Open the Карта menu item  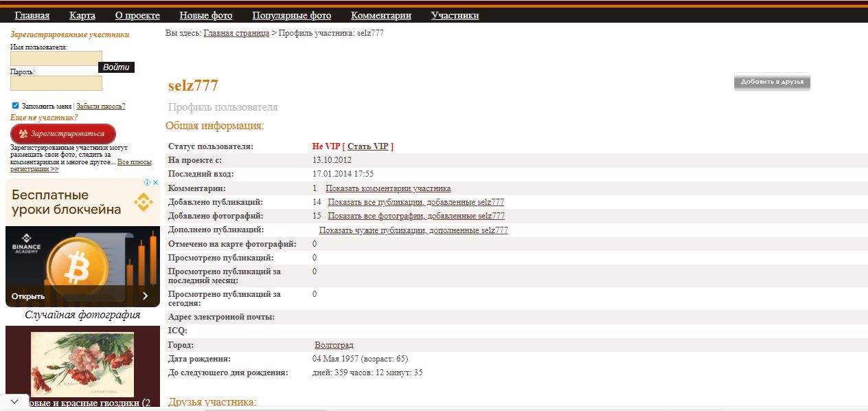[x=82, y=15]
